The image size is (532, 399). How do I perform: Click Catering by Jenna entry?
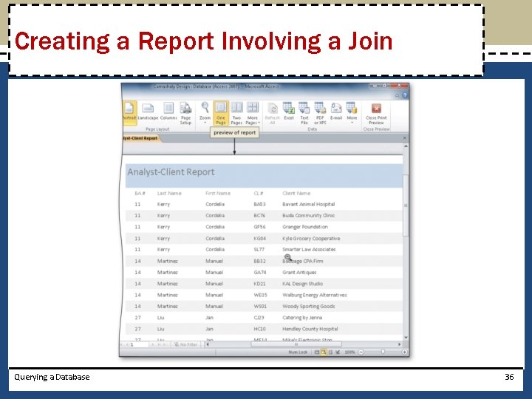tap(302, 318)
